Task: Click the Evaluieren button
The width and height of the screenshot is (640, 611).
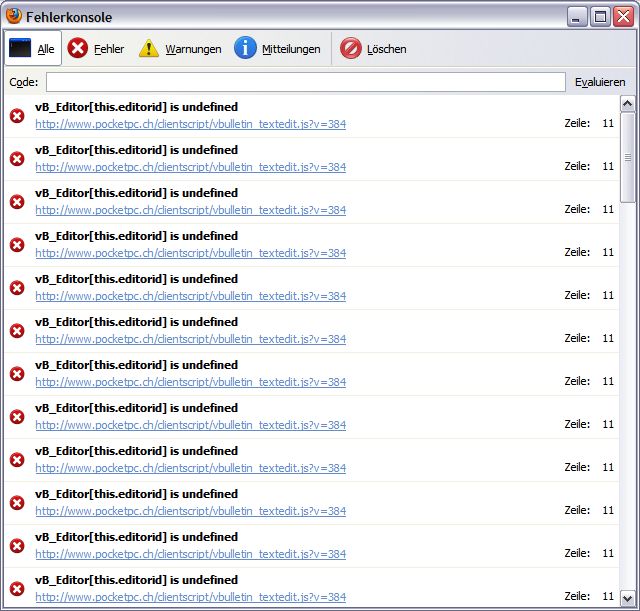Action: pos(600,82)
